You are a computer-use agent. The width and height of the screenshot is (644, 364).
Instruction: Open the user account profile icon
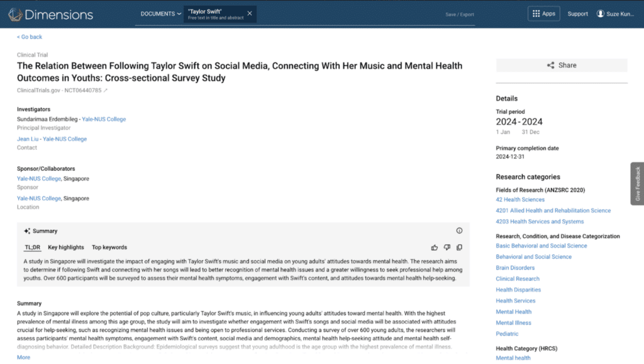[x=600, y=14]
